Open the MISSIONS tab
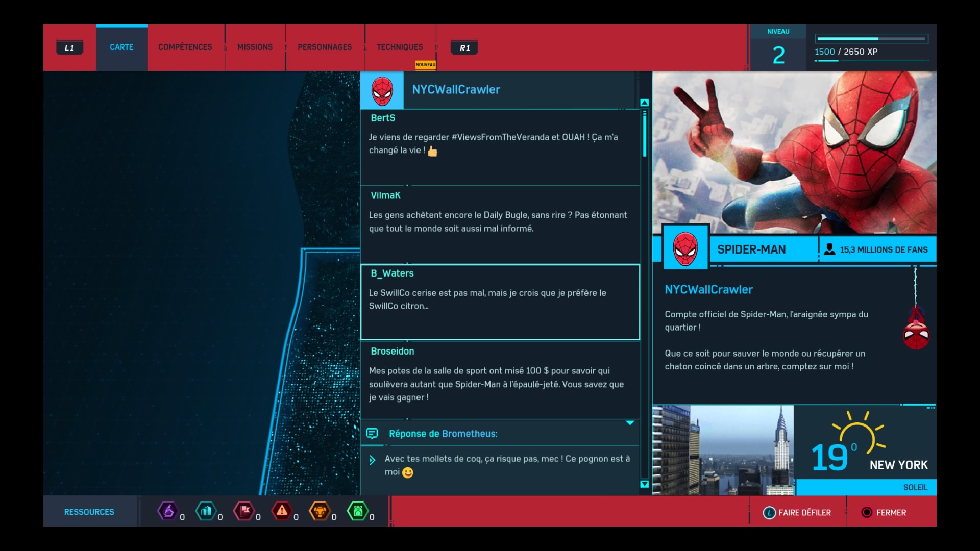This screenshot has height=551, width=980. tap(255, 47)
